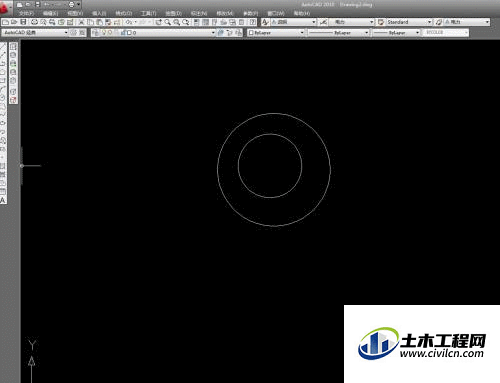The height and width of the screenshot is (383, 500).
Task: Open the ByLayer object color dropdown
Action: 276,33
